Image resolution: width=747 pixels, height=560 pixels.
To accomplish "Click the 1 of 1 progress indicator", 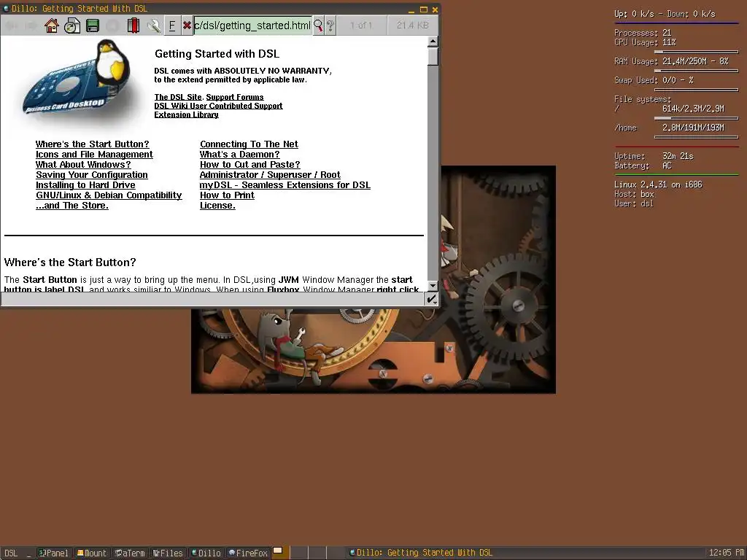I will pyautogui.click(x=361, y=26).
